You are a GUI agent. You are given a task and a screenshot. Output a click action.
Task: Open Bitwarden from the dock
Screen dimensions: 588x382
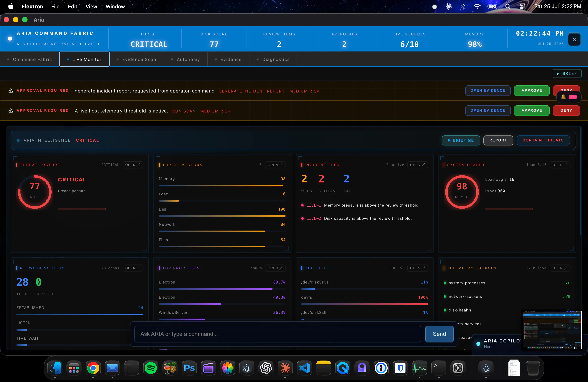400,368
